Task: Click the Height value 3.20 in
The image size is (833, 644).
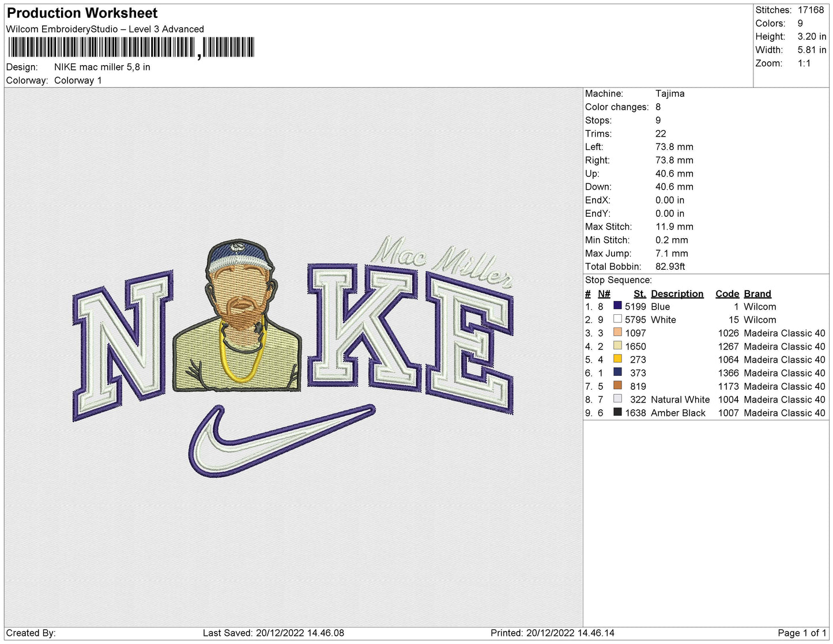Action: [x=812, y=36]
